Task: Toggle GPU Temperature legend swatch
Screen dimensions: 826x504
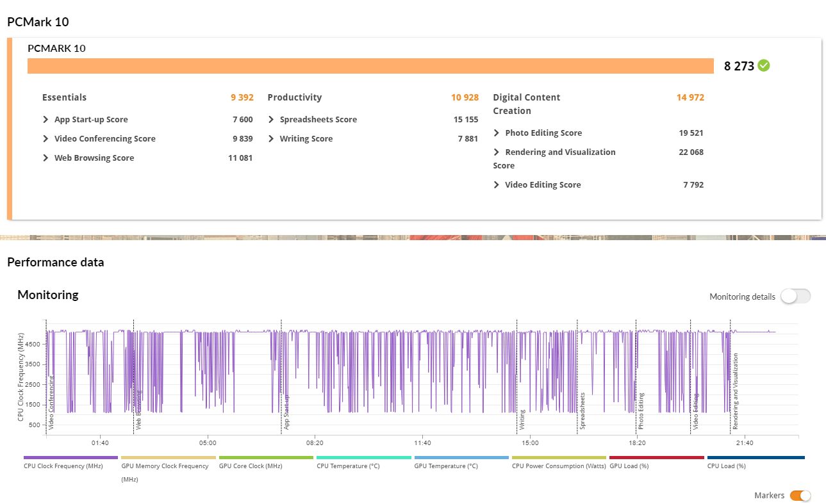Action: (x=461, y=458)
